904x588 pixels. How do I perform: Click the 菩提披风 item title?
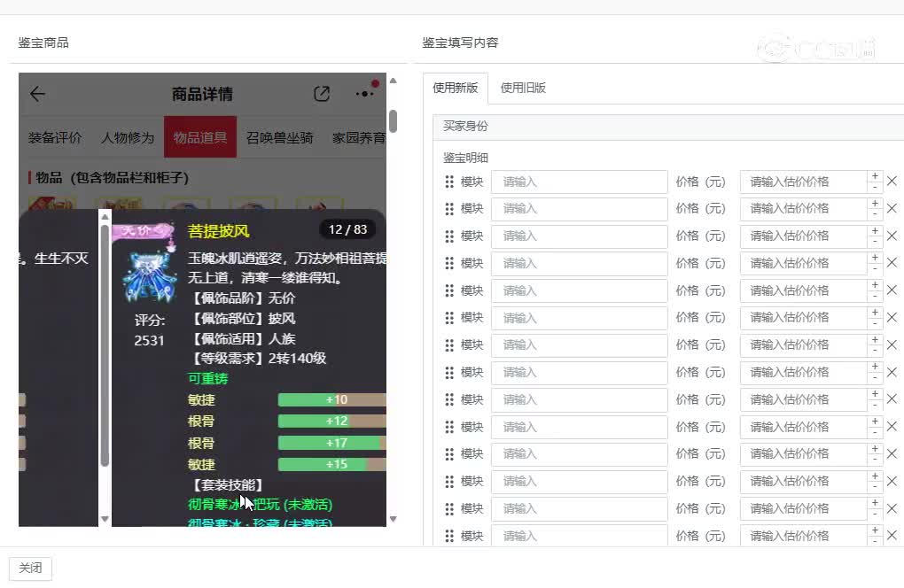219,231
